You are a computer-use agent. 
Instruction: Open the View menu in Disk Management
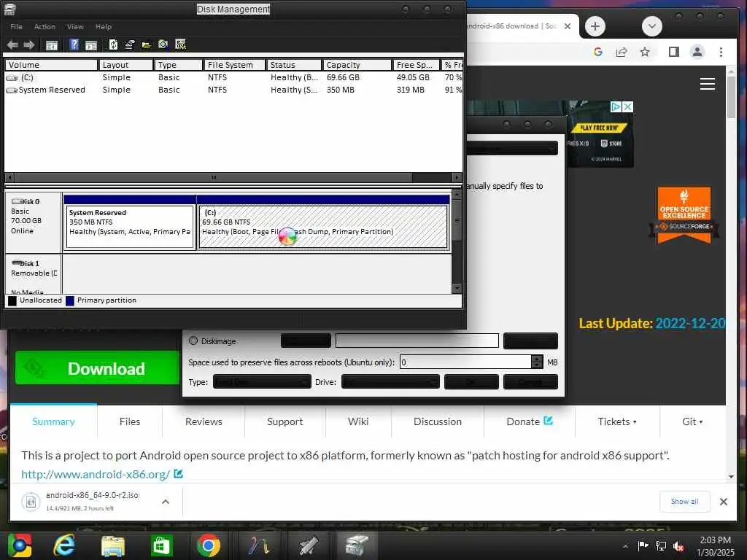75,27
